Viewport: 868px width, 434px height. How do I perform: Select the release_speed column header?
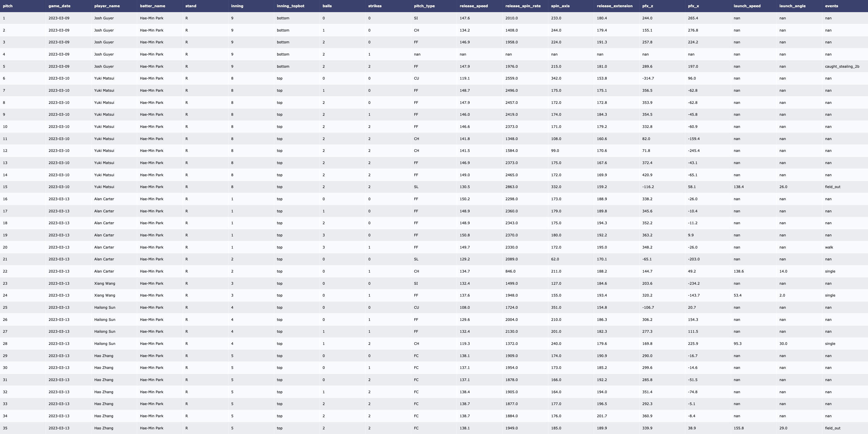tap(473, 6)
